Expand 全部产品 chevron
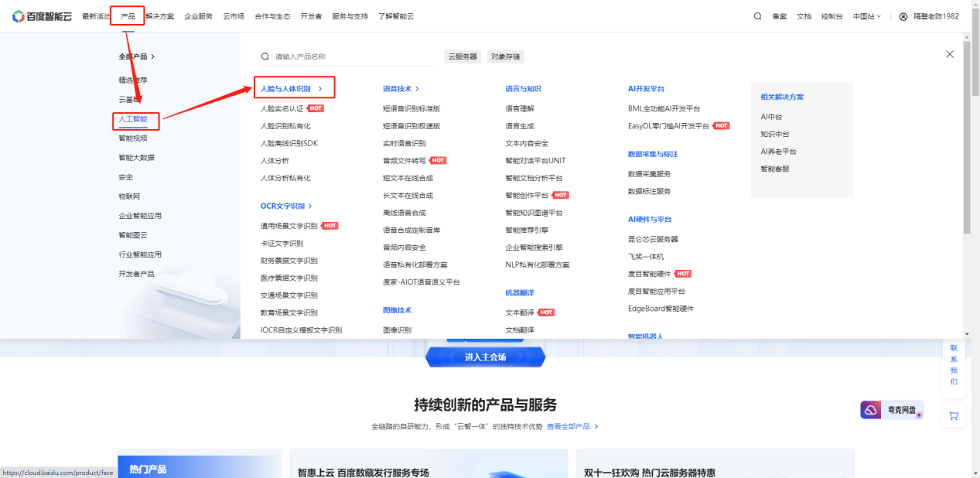This screenshot has height=478, width=980. coord(153,56)
